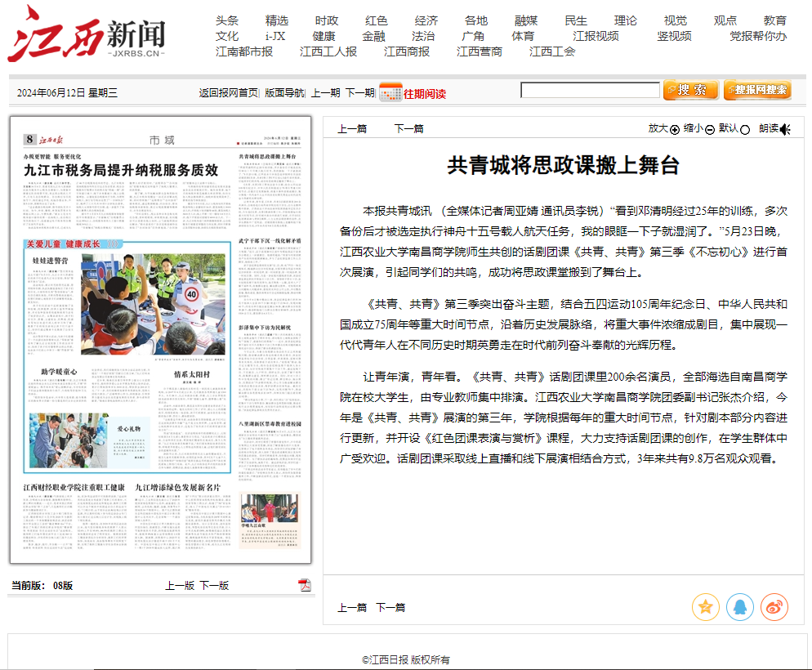This screenshot has width=812, height=670.
Task: Go to next issue via 下一期
Action: [359, 93]
